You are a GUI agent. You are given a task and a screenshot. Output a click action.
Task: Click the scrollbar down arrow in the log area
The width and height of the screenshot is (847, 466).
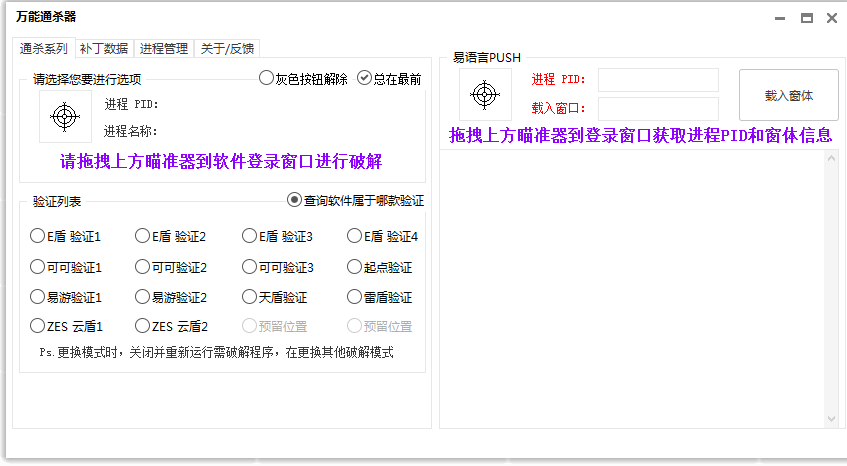click(x=831, y=419)
